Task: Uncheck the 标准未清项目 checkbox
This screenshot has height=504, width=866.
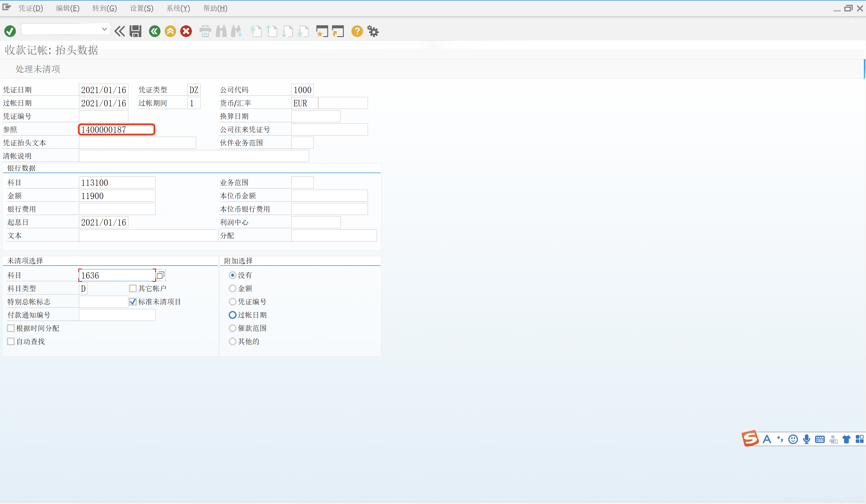Action: click(133, 302)
